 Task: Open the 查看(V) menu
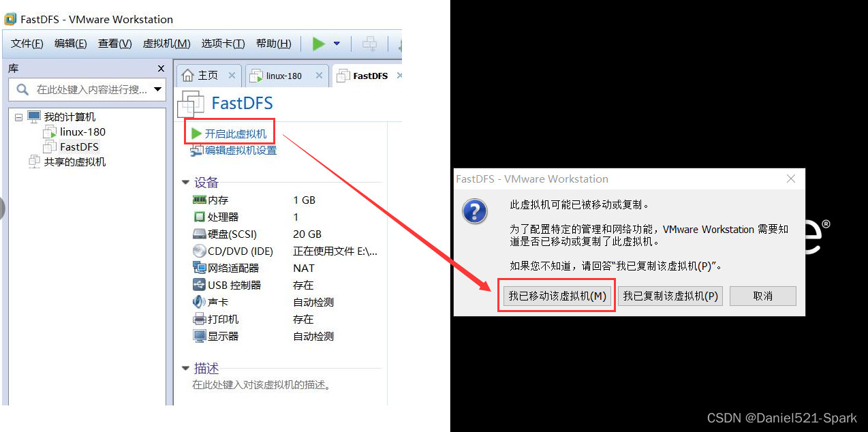tap(115, 44)
